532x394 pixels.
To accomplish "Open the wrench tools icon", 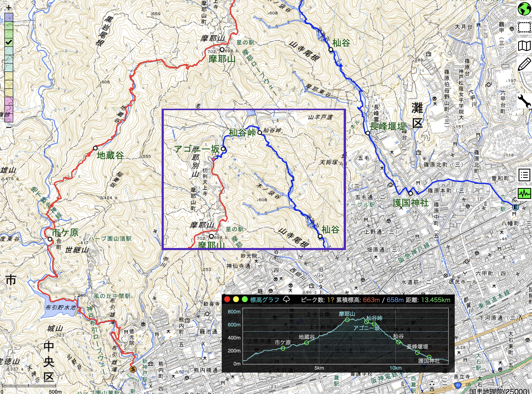I will [x=524, y=101].
